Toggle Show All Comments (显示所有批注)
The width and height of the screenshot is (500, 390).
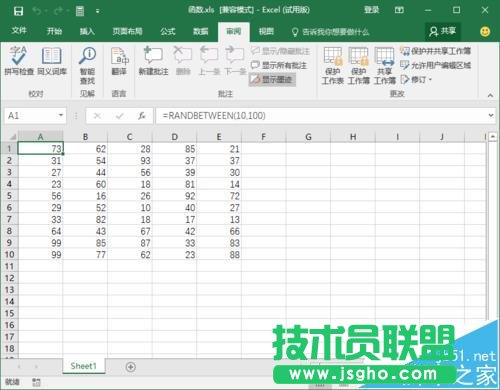pos(278,65)
